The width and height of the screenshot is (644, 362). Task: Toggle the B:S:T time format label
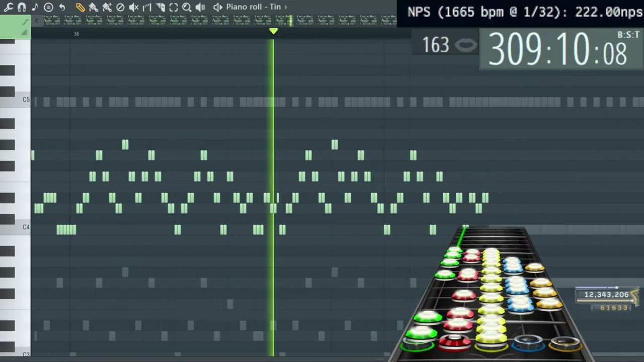pos(628,35)
